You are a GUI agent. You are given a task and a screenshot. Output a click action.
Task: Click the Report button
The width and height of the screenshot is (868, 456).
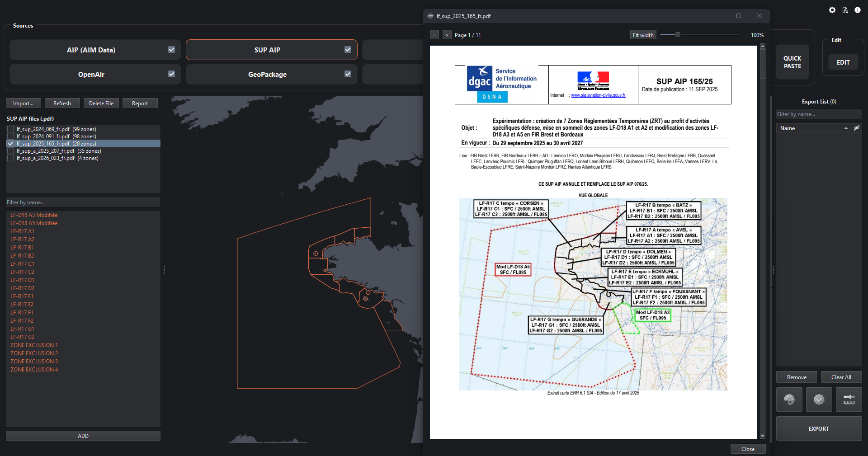[140, 103]
